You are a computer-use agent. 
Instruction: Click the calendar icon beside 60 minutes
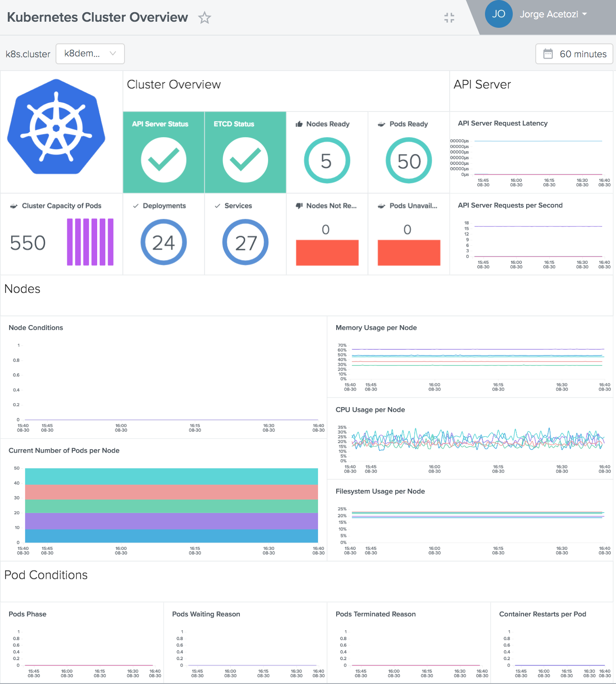tap(548, 54)
